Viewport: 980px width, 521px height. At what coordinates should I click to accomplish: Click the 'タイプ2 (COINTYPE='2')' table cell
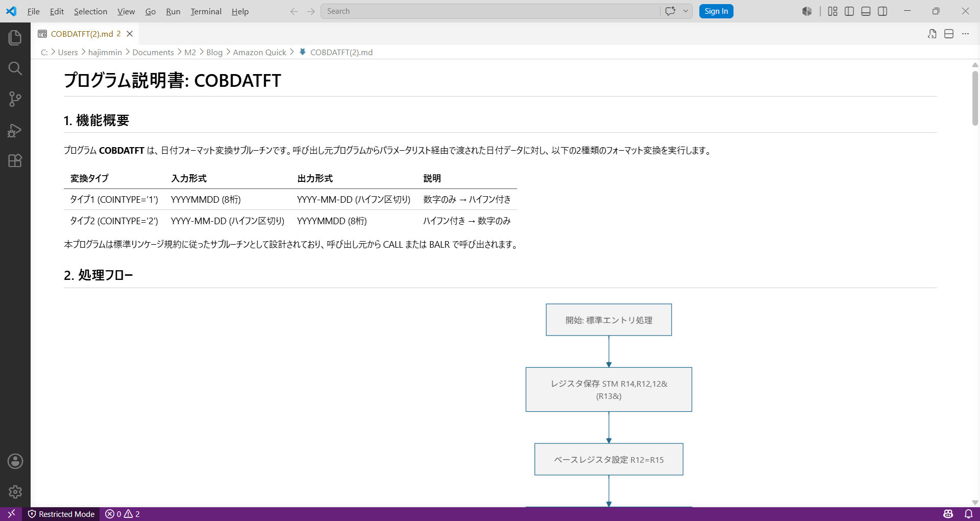[x=114, y=221]
